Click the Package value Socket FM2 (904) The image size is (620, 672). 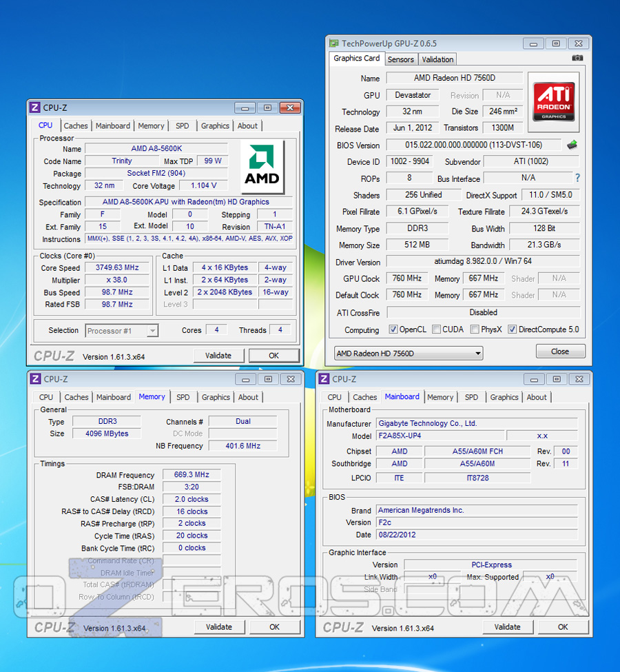(156, 173)
